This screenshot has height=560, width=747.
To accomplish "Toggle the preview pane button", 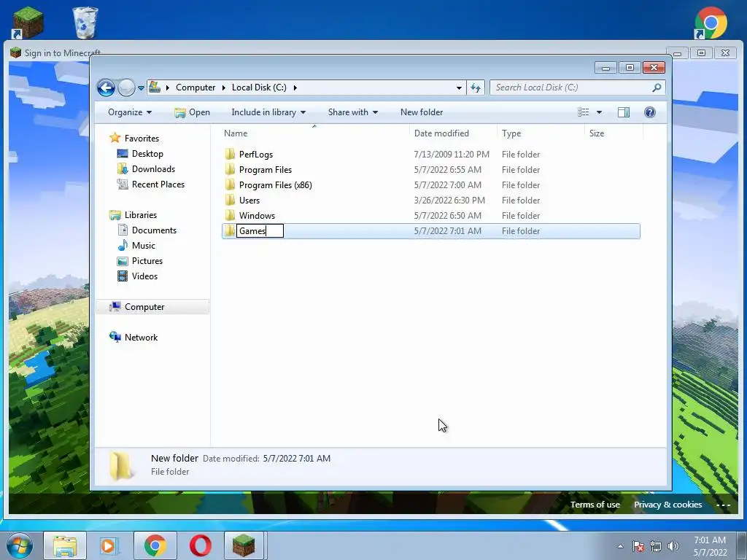I will (624, 112).
